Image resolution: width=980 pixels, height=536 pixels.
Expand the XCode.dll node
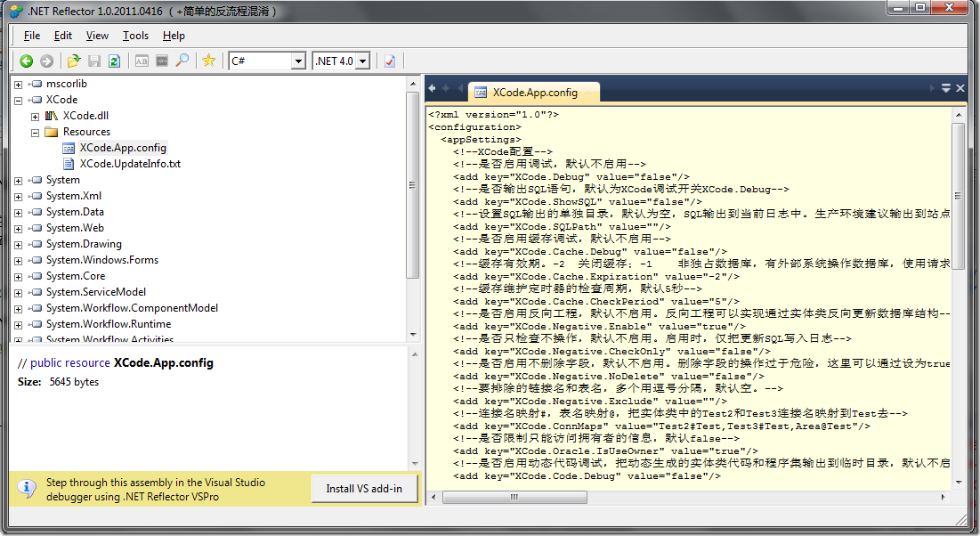(35, 117)
